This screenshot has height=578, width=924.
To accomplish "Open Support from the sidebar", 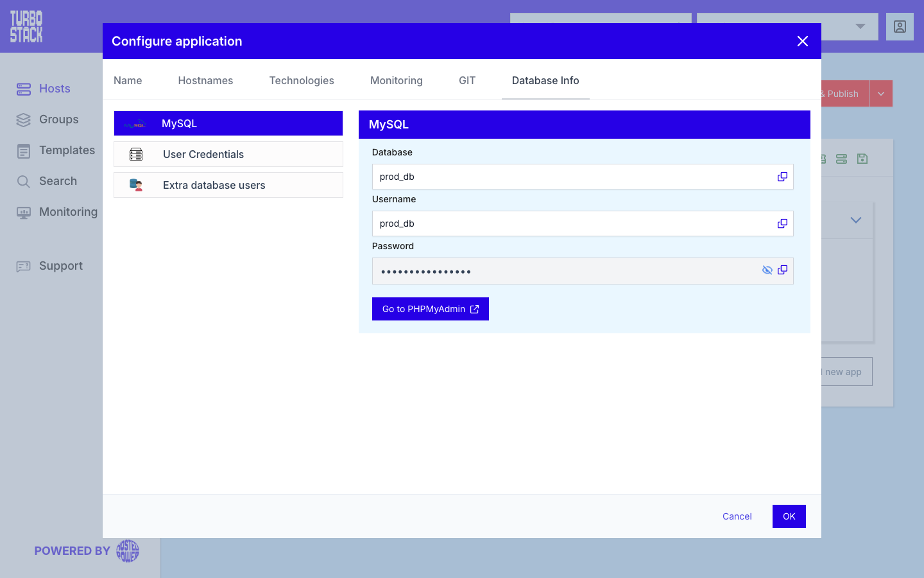I will click(x=61, y=266).
